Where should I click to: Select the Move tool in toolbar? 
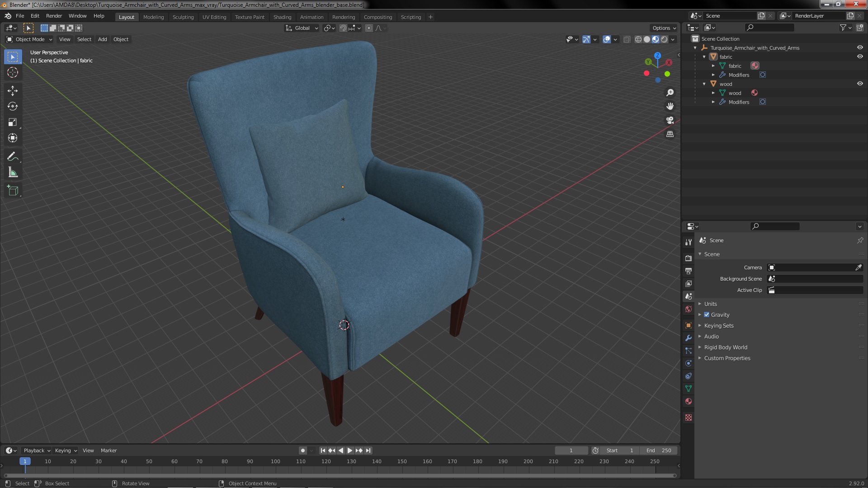(x=13, y=91)
